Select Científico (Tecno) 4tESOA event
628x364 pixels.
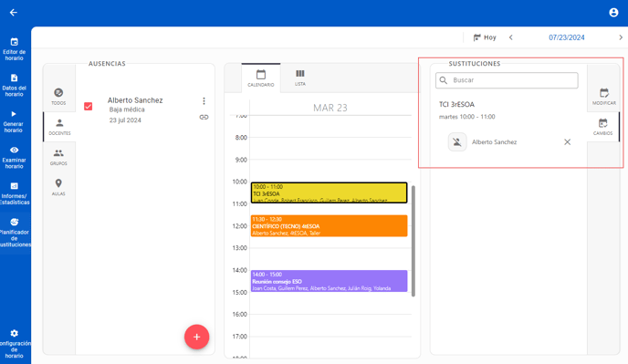click(329, 226)
